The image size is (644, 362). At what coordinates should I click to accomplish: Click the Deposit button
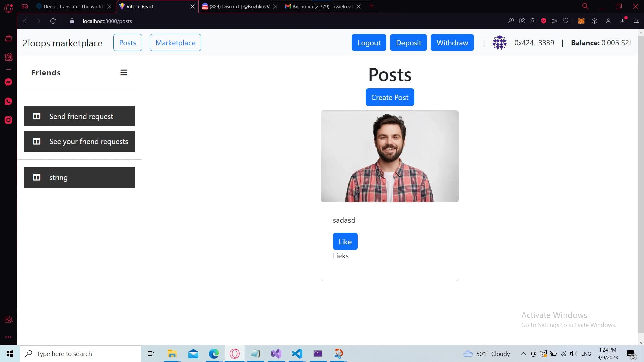[409, 43]
